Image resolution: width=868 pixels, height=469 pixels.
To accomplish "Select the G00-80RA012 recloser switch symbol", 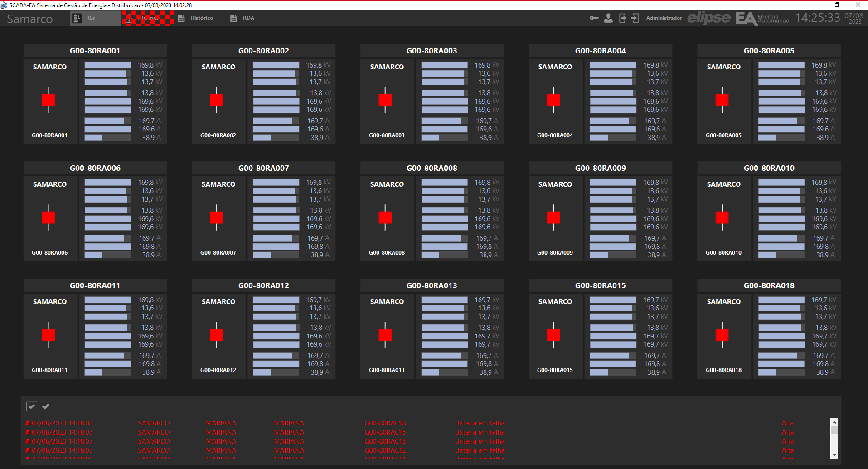I will tap(217, 335).
